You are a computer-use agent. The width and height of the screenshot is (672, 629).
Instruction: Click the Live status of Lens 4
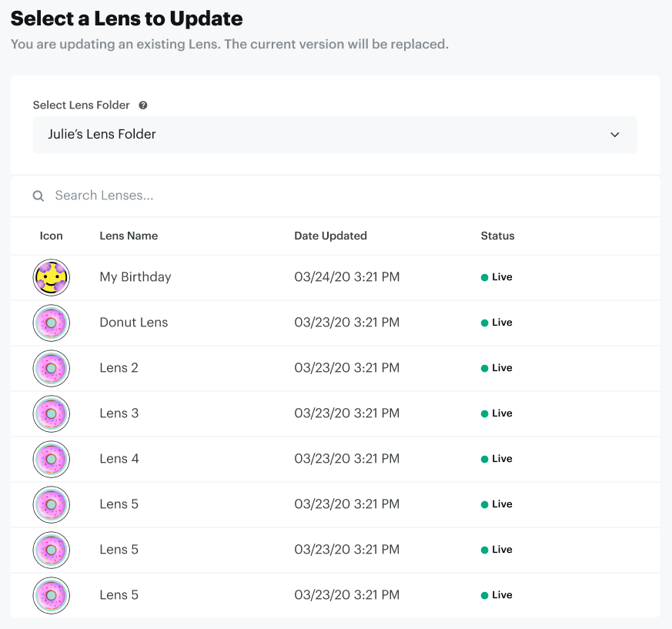[x=497, y=459]
